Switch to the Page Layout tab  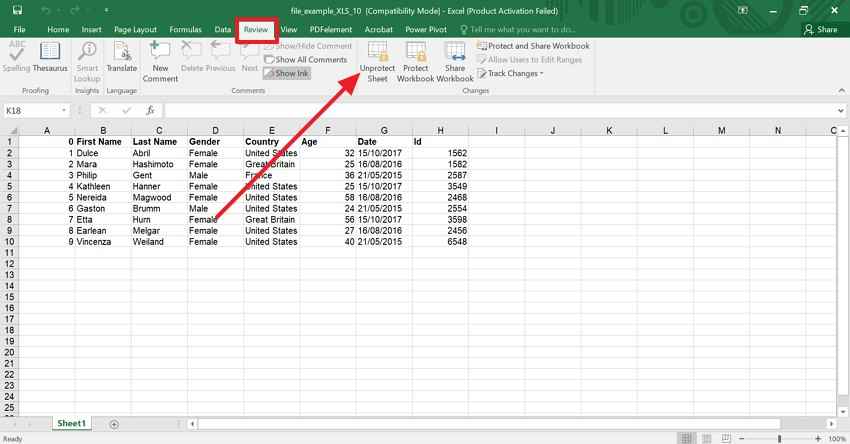(135, 29)
